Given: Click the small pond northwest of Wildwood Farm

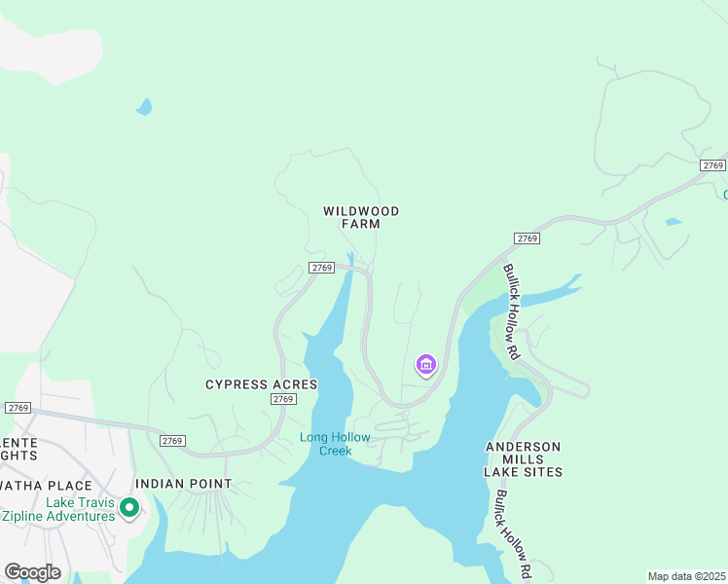Looking at the screenshot, I should 144,107.
